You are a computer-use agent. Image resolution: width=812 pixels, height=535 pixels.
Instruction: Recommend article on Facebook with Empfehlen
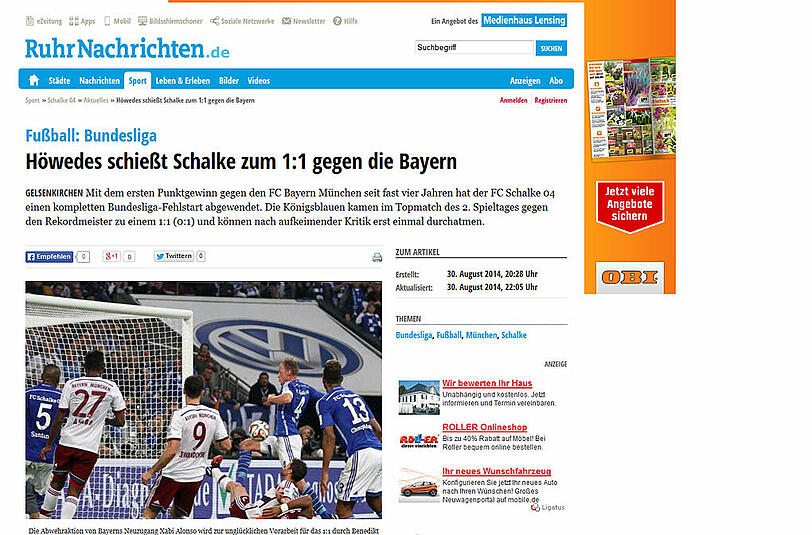(49, 256)
